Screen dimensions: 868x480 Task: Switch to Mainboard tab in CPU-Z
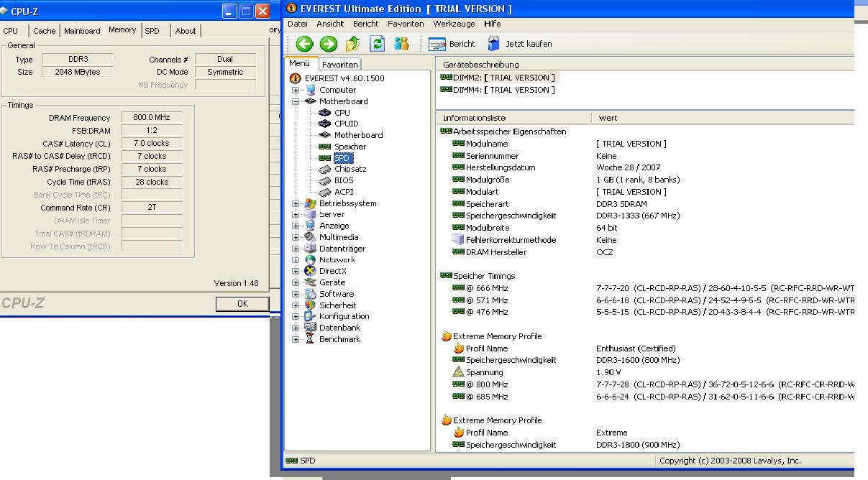pyautogui.click(x=82, y=31)
